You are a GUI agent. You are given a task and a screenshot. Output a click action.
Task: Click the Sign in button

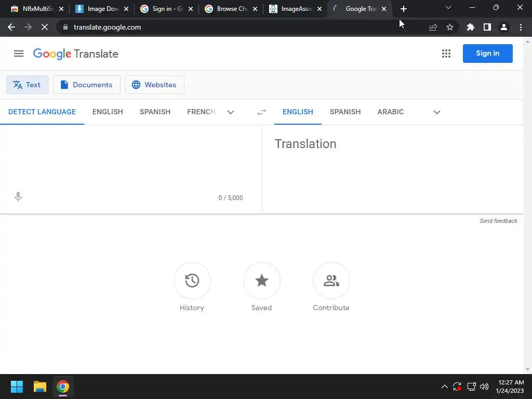pyautogui.click(x=487, y=54)
